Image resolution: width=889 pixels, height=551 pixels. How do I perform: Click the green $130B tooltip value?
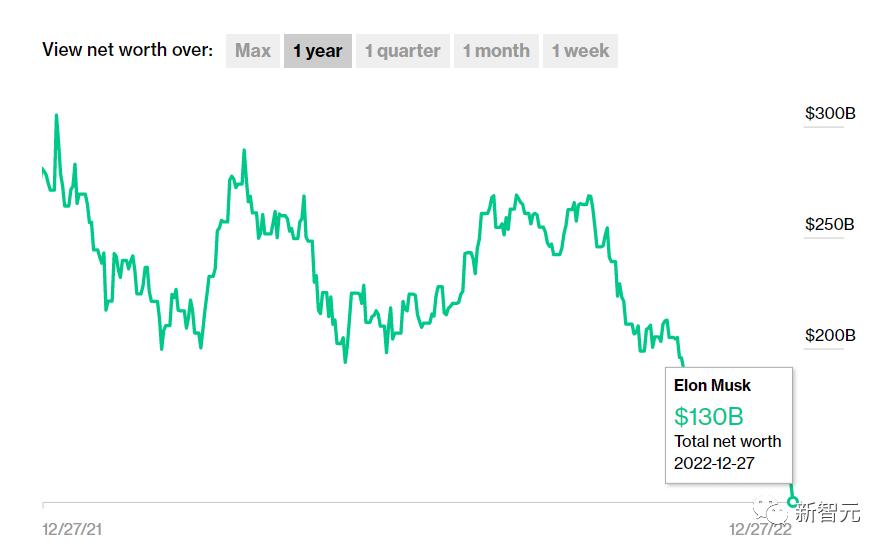click(x=709, y=416)
